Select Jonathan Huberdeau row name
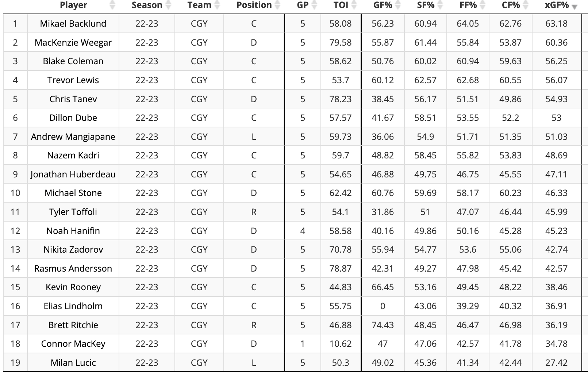 click(x=73, y=174)
